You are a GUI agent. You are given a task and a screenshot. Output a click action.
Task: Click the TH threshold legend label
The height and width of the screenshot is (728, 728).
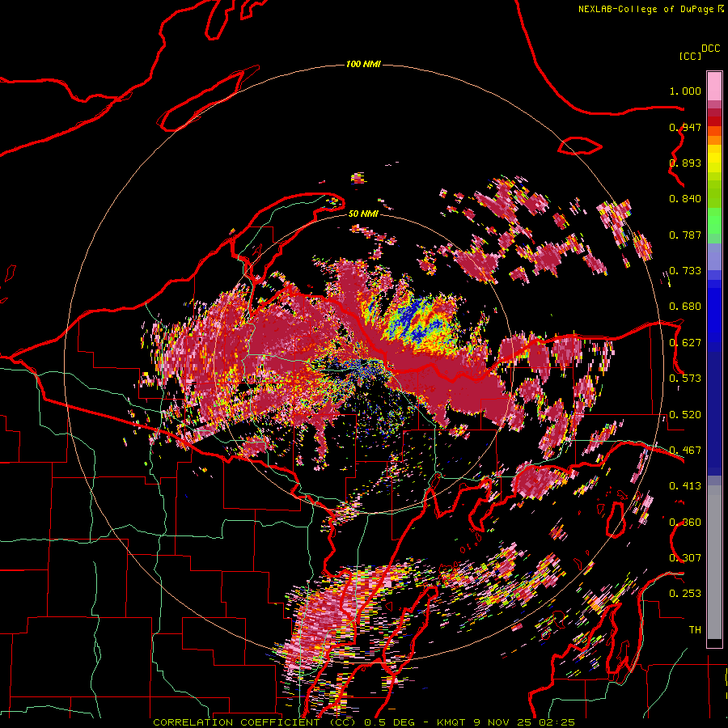695,630
